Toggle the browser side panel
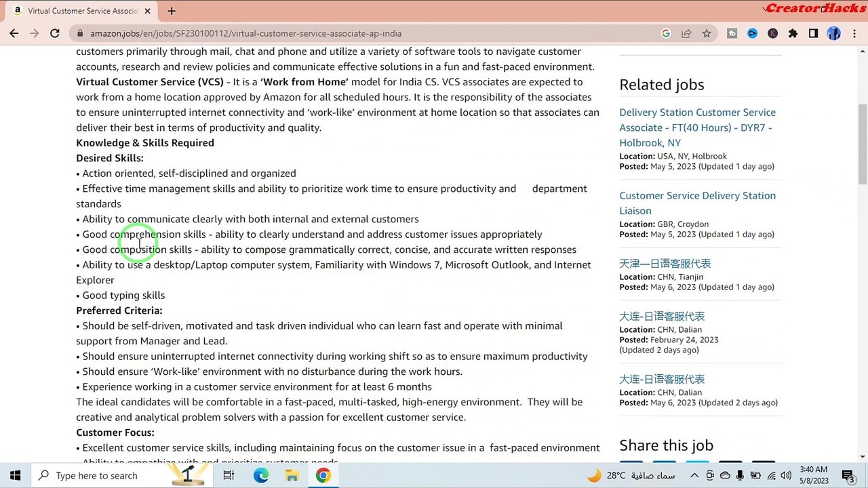 point(813,33)
